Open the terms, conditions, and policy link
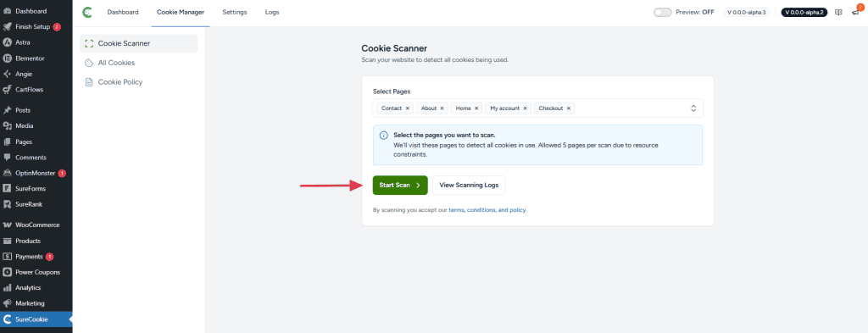The image size is (868, 333). click(487, 210)
